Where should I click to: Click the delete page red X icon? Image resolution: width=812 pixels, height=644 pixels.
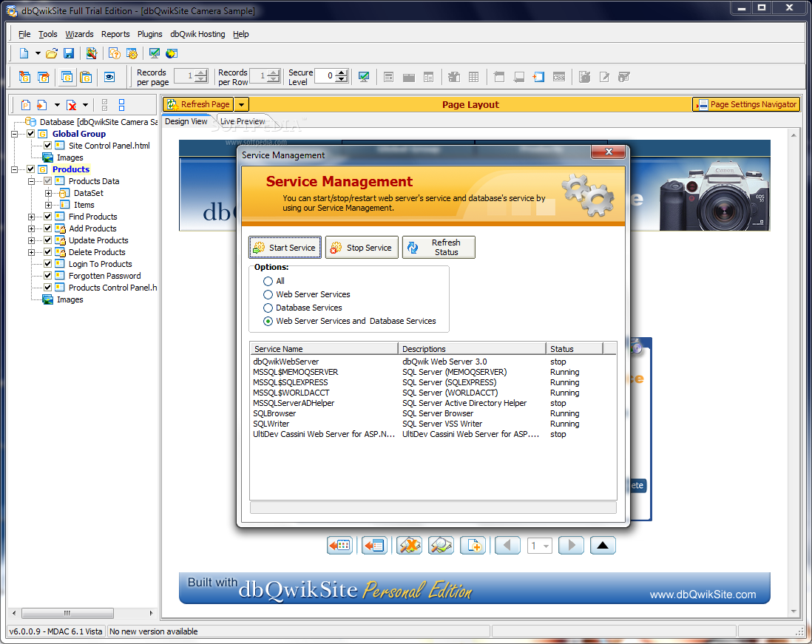[72, 106]
